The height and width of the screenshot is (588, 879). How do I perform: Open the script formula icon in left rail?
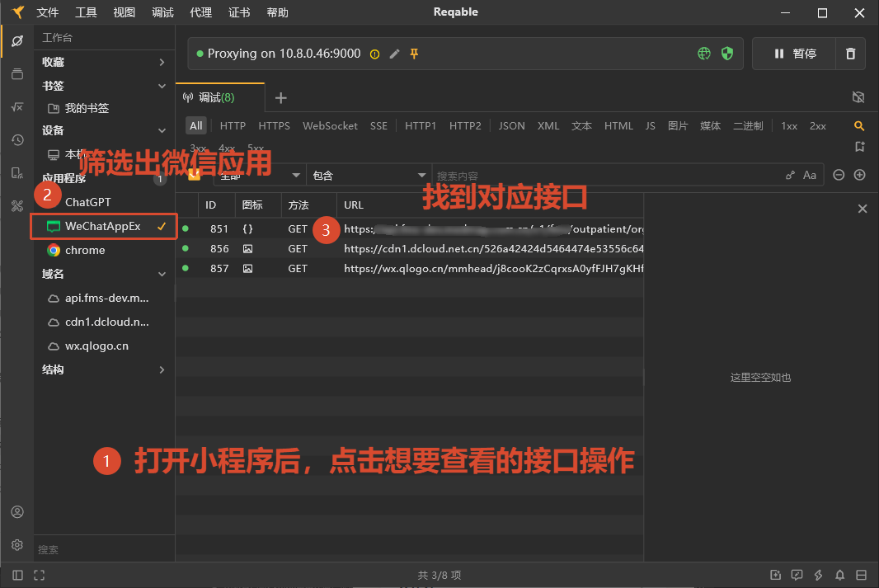coord(17,106)
